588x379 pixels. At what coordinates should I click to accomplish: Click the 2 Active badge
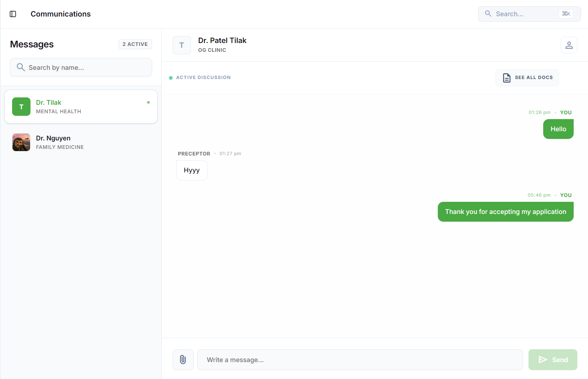point(135,44)
